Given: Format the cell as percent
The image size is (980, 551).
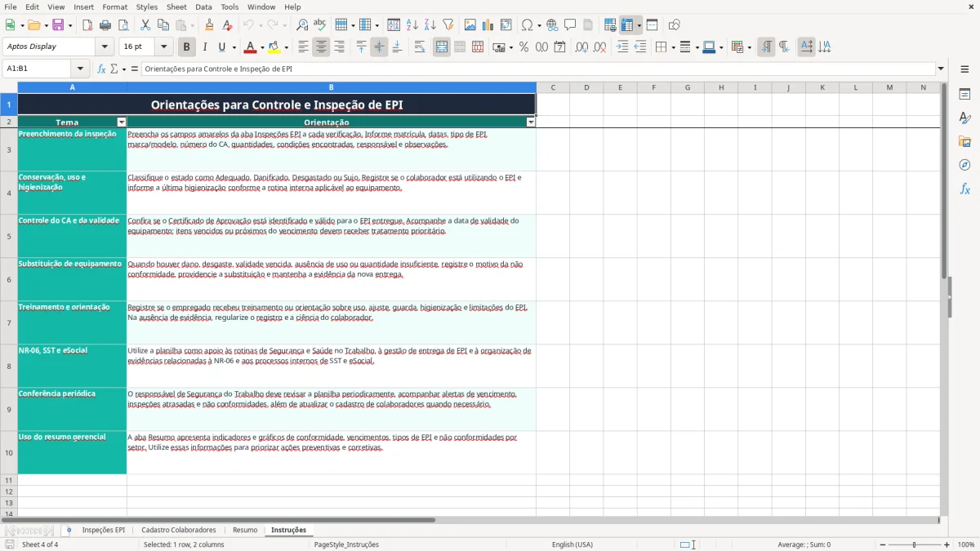Looking at the screenshot, I should point(523,47).
